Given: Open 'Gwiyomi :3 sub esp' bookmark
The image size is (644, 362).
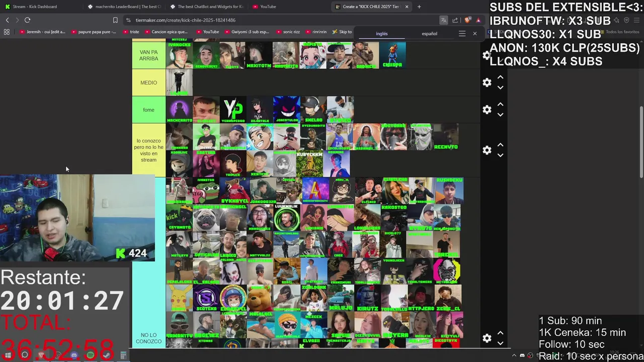Looking at the screenshot, I should [x=247, y=32].
